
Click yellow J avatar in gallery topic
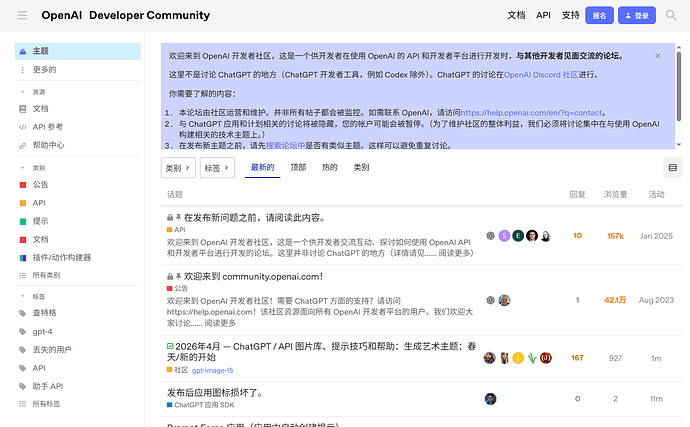pyautogui.click(x=518, y=358)
